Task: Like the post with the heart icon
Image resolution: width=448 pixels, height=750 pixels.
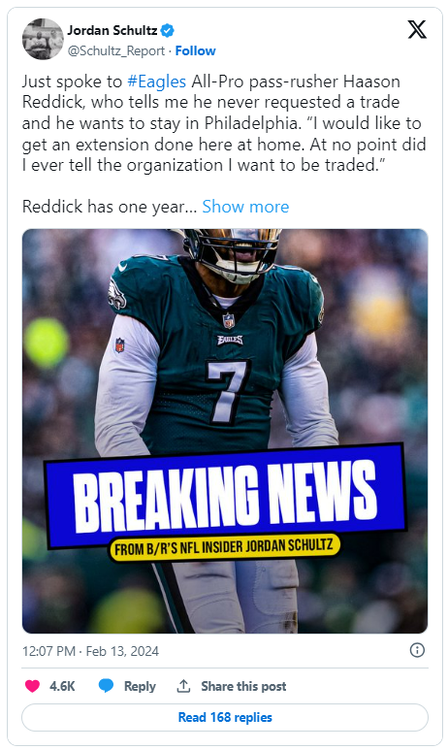Action: coord(32,686)
